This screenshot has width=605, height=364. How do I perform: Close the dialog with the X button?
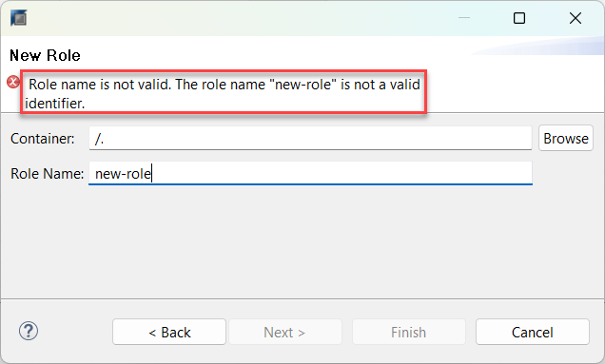576,18
